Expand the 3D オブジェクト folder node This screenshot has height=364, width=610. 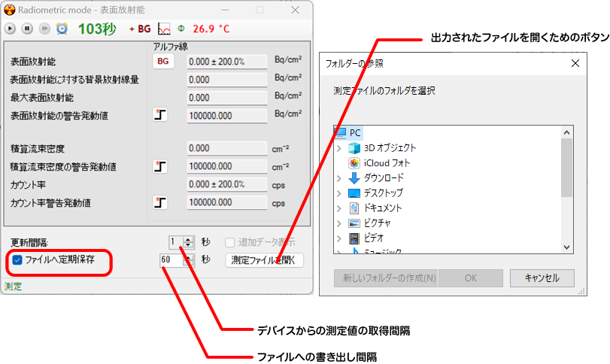pos(338,148)
